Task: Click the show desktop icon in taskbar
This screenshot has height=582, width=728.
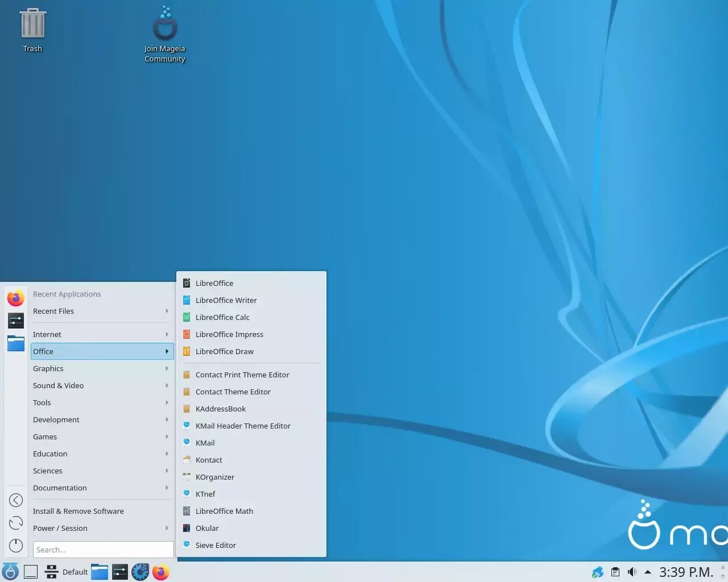Action: point(31,572)
